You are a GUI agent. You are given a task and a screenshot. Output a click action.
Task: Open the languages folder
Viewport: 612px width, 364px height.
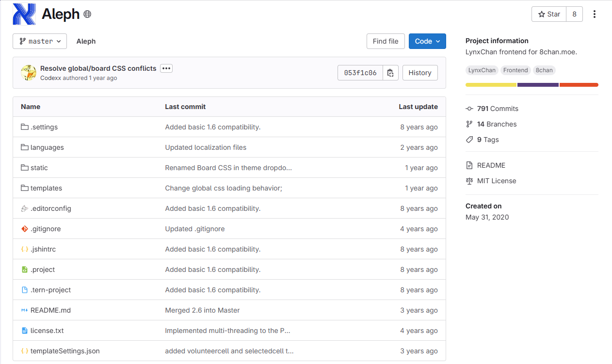[47, 147]
